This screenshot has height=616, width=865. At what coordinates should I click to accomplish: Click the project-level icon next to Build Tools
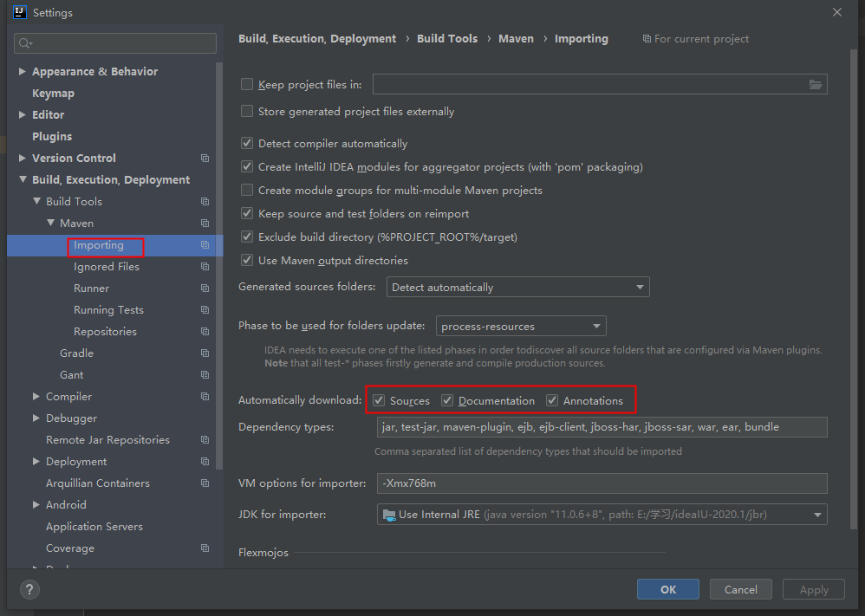pyautogui.click(x=205, y=202)
